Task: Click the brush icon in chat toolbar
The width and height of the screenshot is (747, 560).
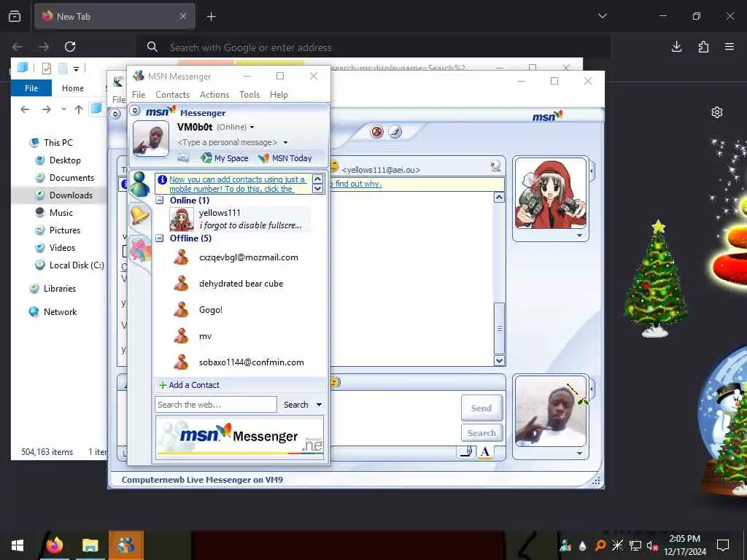Action: 395,131
